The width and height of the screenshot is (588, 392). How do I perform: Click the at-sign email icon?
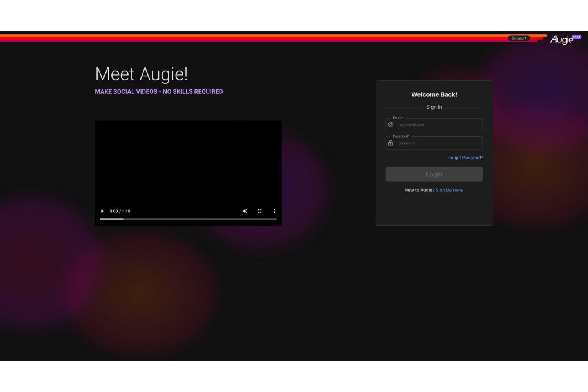(x=391, y=125)
